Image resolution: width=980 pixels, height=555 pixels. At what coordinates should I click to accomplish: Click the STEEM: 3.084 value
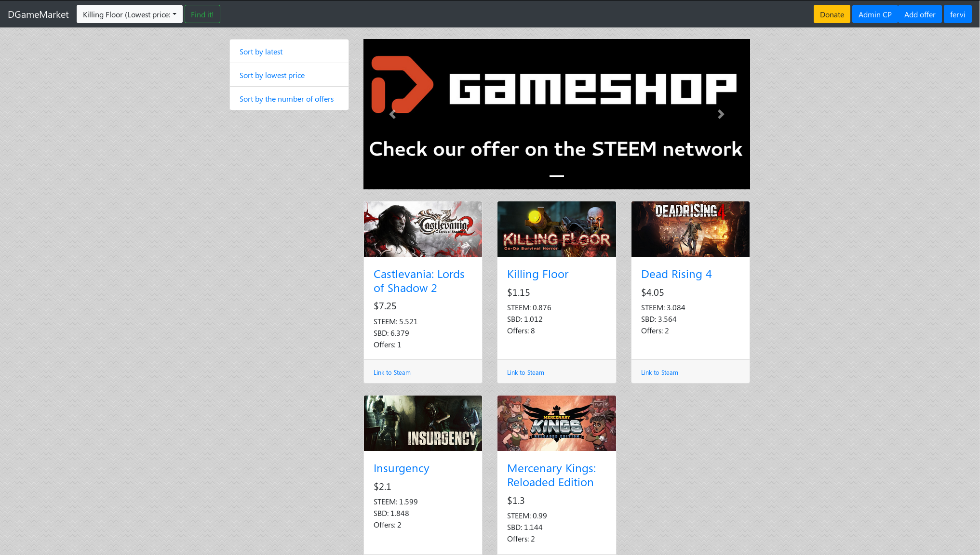[x=663, y=307]
